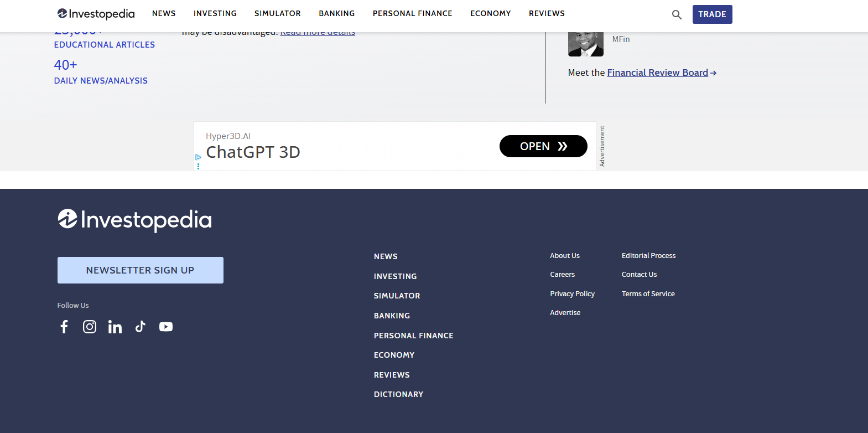
Task: Open the Dictionary footer link
Action: point(398,394)
